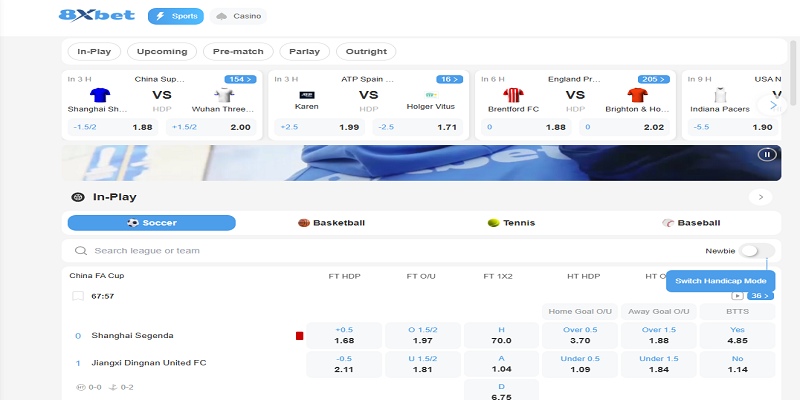Toggle the Newbie mode switch

757,251
